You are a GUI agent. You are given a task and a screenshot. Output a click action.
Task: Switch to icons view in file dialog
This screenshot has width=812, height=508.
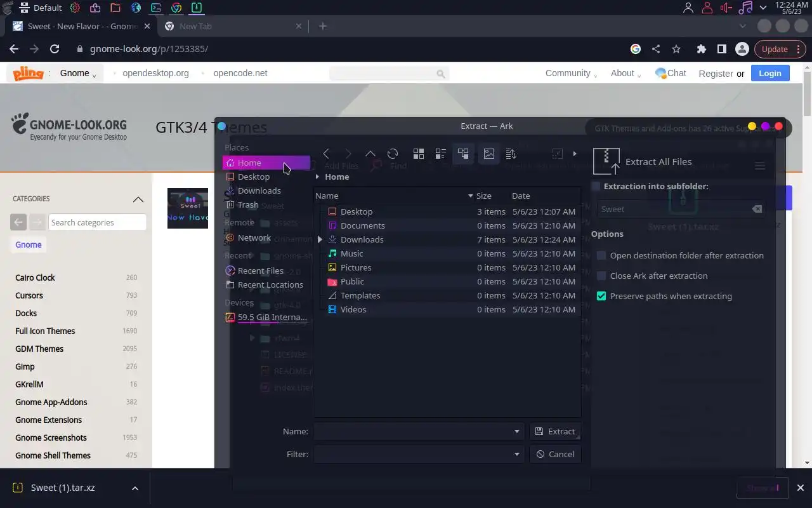pyautogui.click(x=419, y=154)
